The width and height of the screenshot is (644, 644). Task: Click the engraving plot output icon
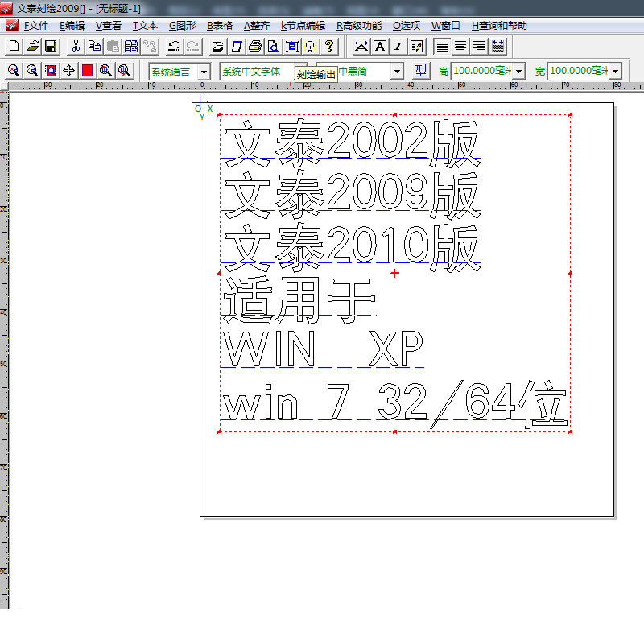click(x=237, y=46)
